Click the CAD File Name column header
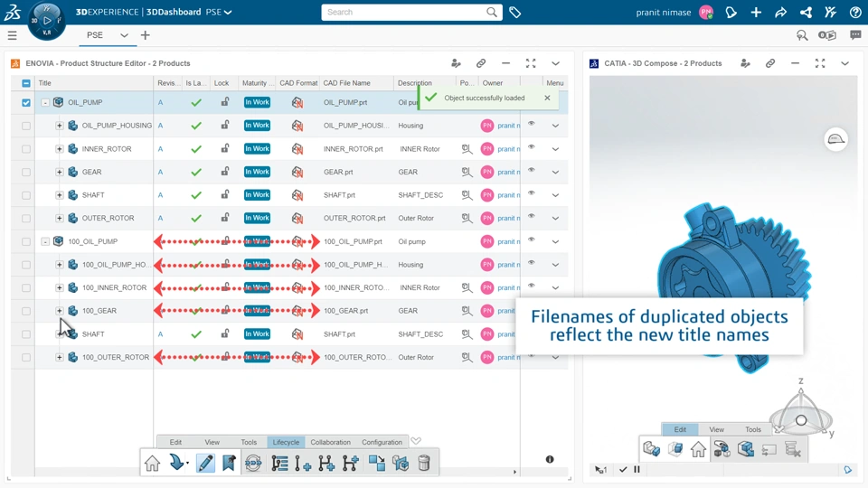 [346, 83]
